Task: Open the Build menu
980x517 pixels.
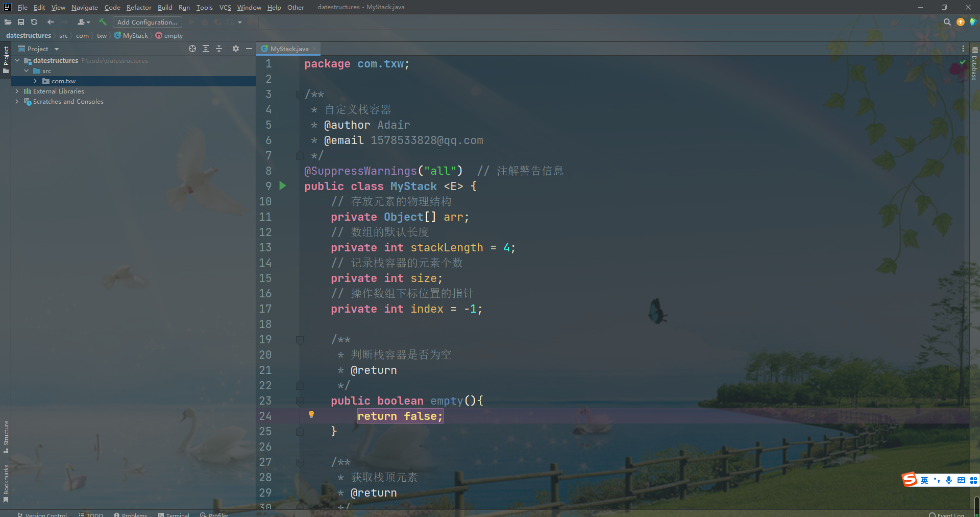Action: pos(165,7)
